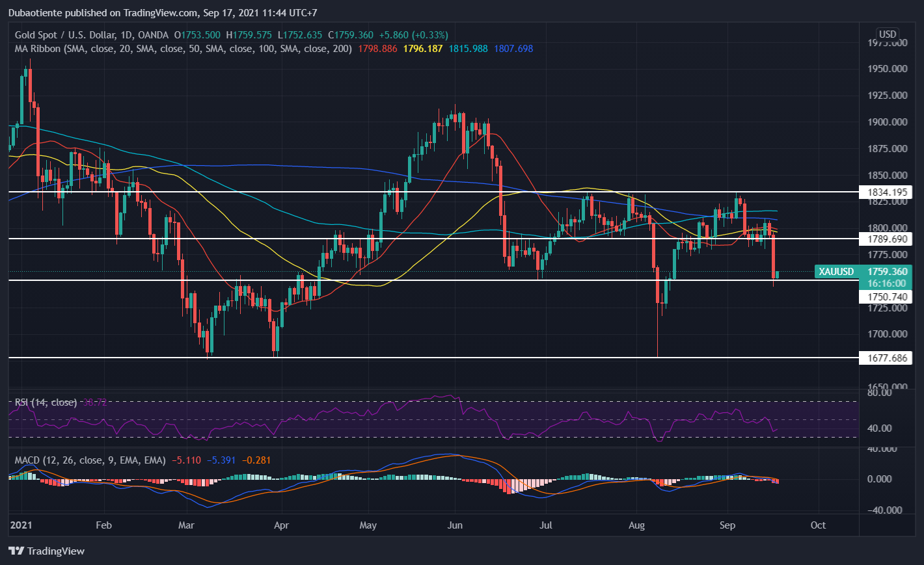Click the teal 100 SMA value 1815.988
The height and width of the screenshot is (565, 924).
(468, 49)
